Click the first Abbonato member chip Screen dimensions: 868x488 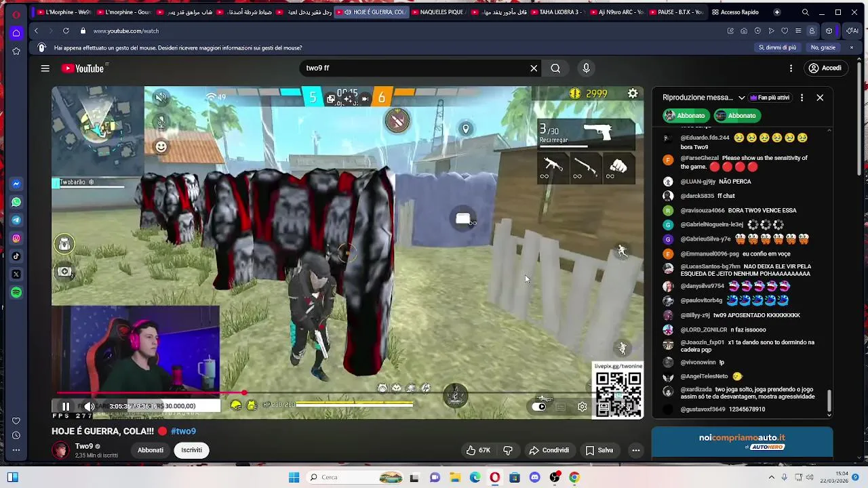point(686,116)
